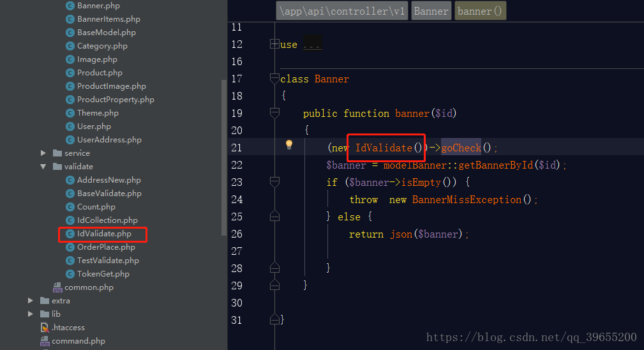Open .htaccess file
This screenshot has width=644, height=350.
click(68, 328)
